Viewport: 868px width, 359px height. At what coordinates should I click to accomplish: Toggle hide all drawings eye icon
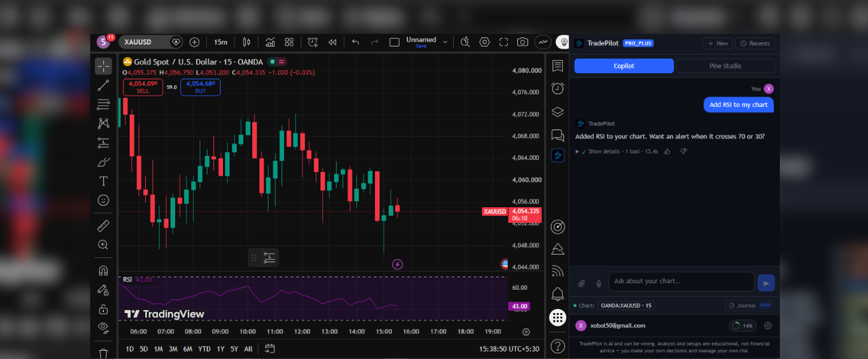point(103,328)
